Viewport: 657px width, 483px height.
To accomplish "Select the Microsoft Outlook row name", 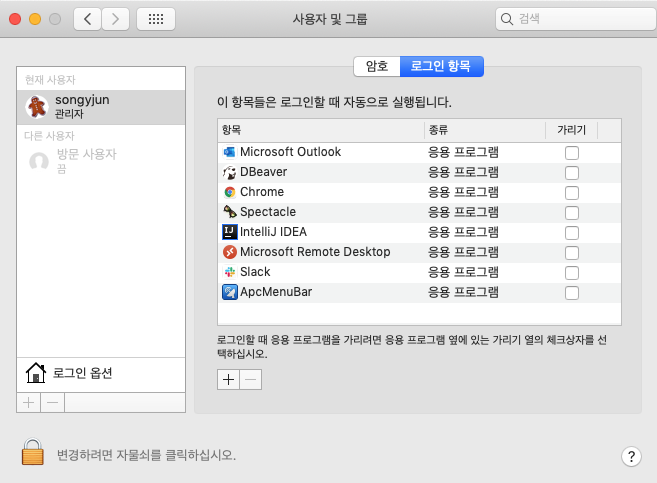I will 290,152.
